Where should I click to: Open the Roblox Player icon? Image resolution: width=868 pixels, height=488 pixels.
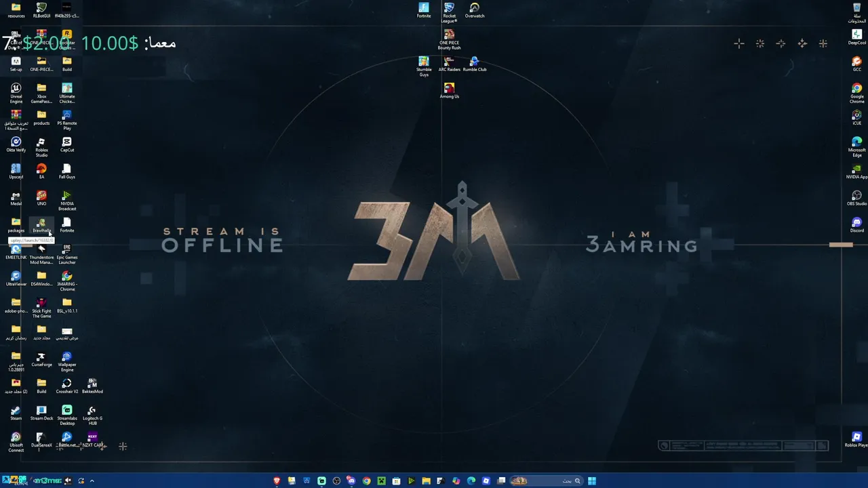tap(857, 439)
